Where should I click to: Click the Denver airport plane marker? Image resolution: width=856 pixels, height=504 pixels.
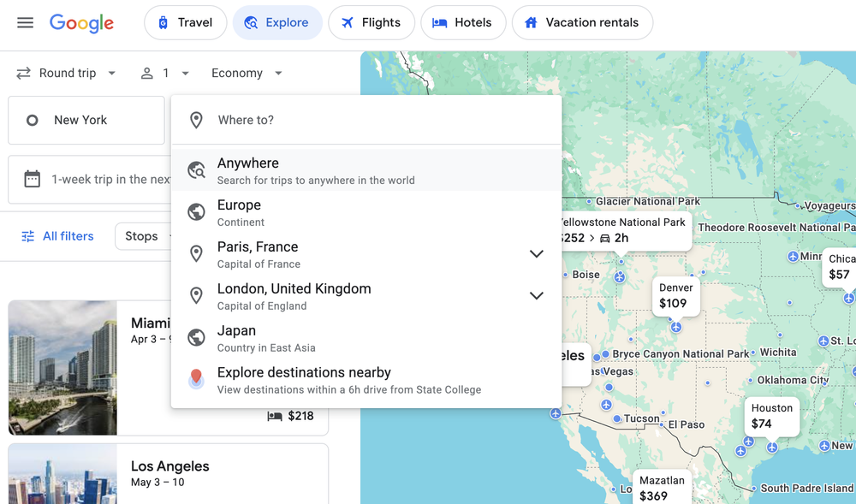(676, 327)
